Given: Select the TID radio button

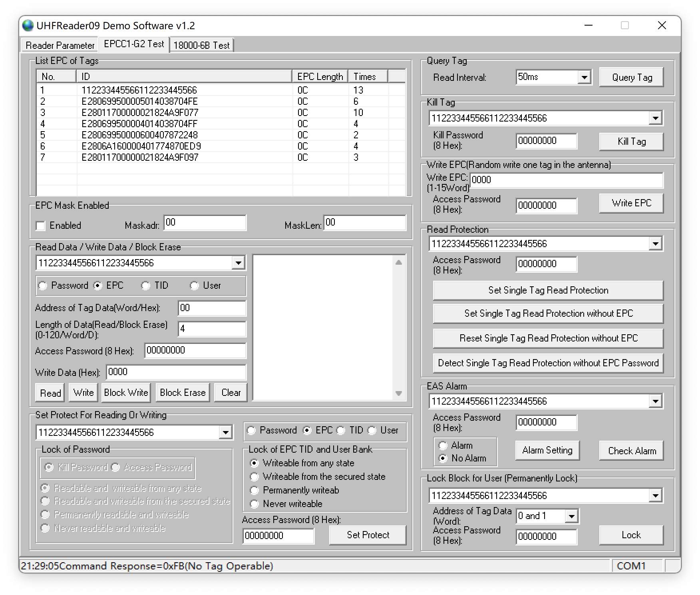Looking at the screenshot, I should 146,286.
